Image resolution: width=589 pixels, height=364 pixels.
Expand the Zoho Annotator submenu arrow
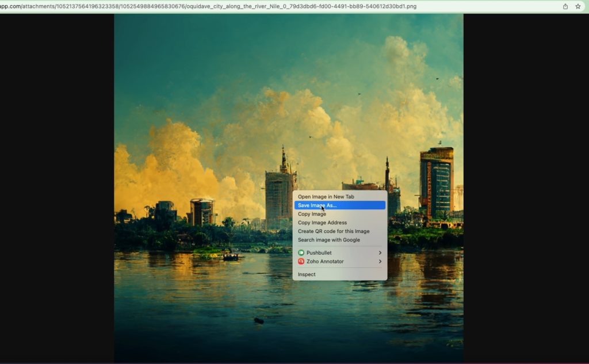pos(380,262)
